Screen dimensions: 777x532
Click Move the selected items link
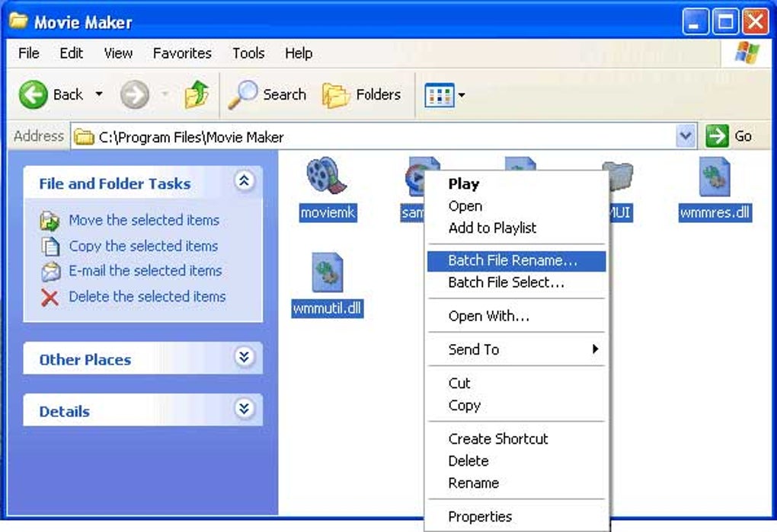pyautogui.click(x=144, y=220)
